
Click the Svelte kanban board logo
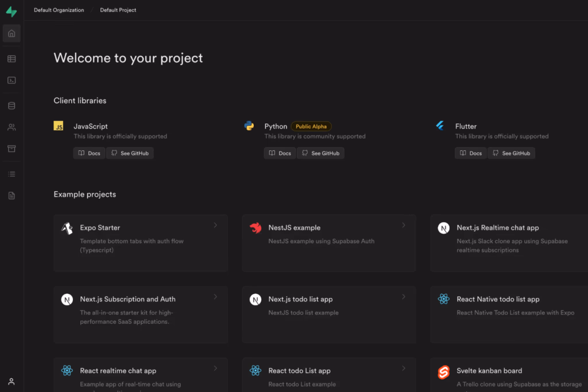point(444,372)
